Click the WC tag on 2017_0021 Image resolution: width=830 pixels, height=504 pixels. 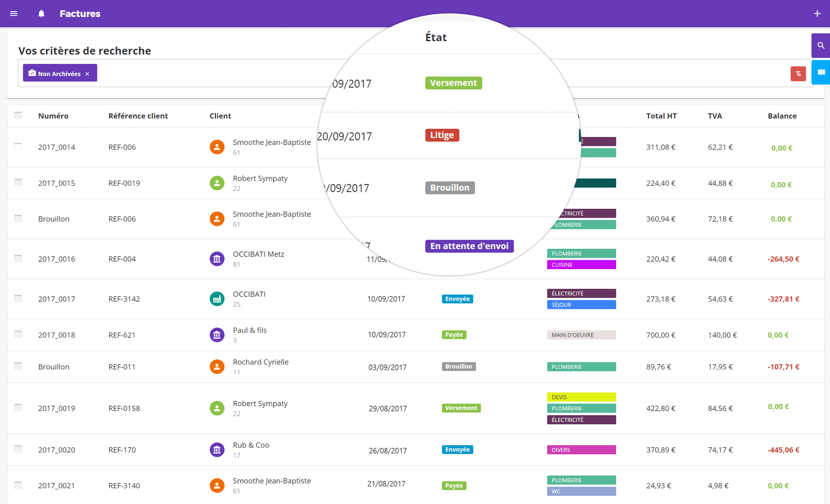pyautogui.click(x=581, y=491)
